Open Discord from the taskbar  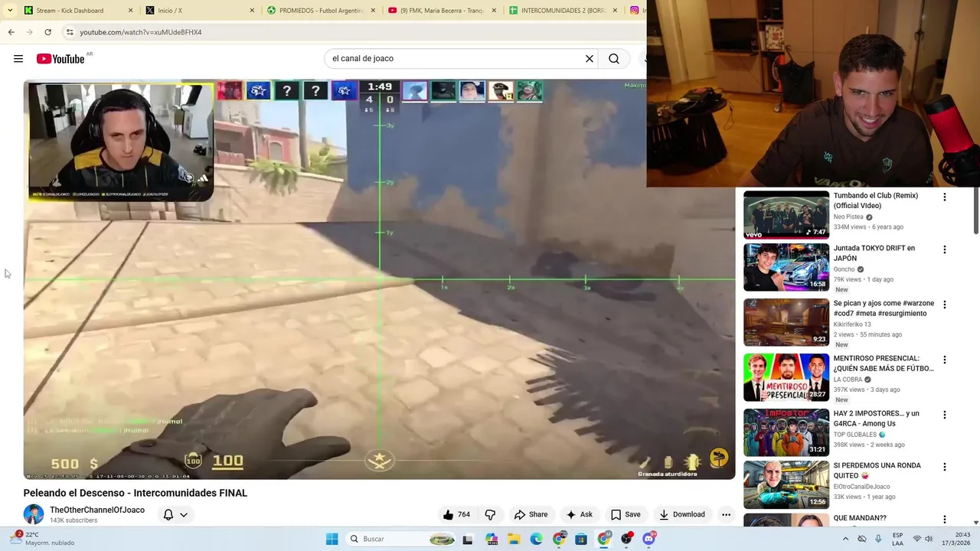(649, 539)
